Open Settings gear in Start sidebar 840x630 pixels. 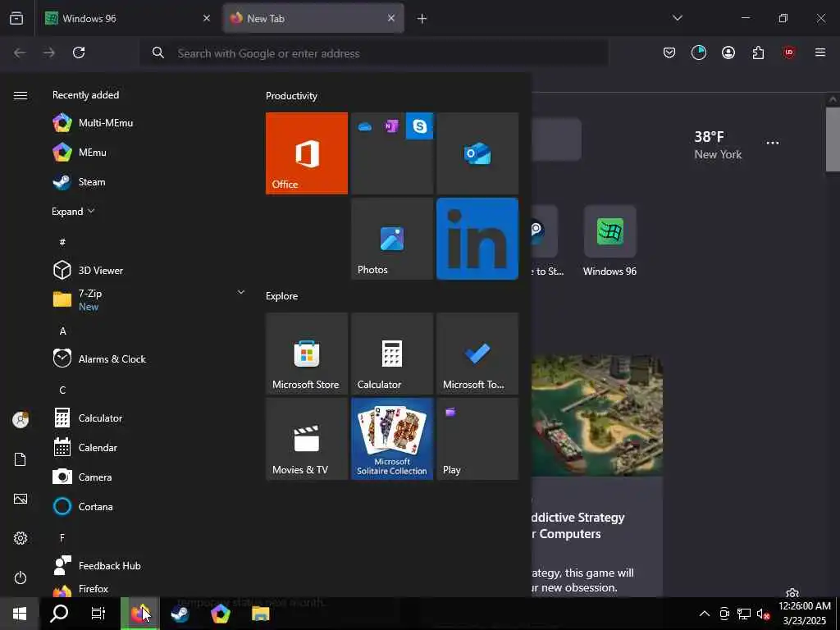[x=21, y=538]
